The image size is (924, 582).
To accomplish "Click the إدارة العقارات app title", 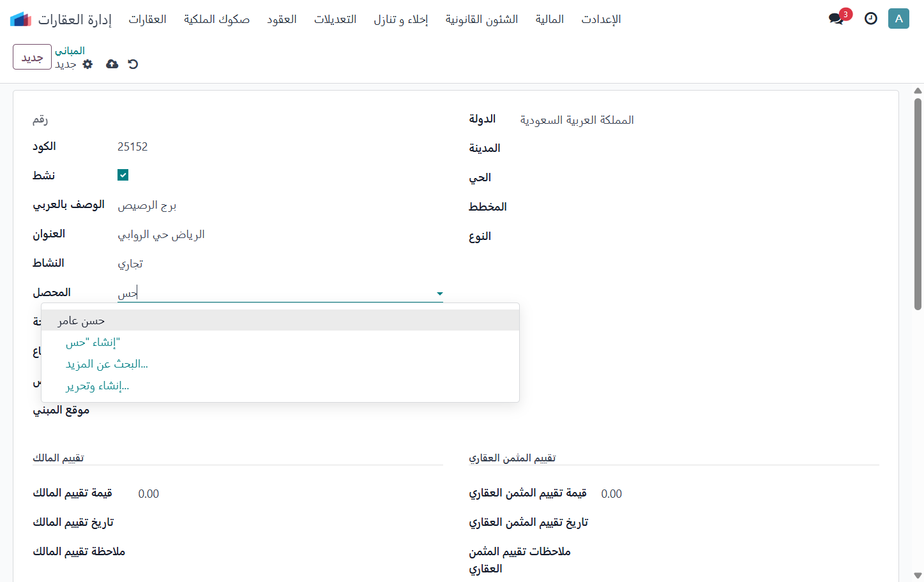I will (75, 19).
